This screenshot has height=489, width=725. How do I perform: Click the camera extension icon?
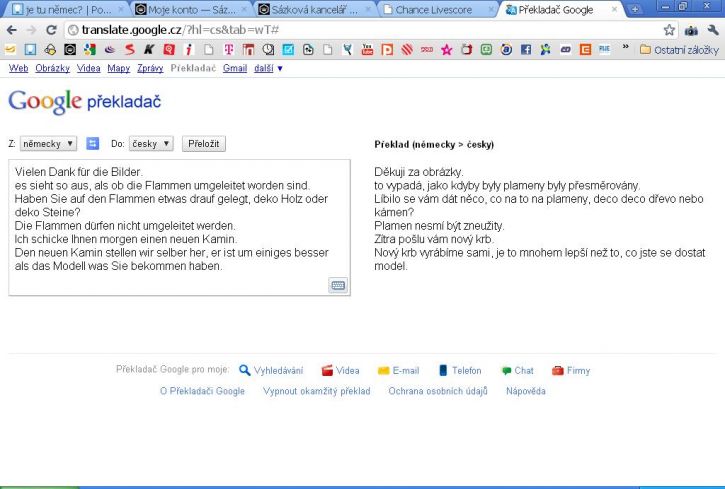click(x=691, y=31)
